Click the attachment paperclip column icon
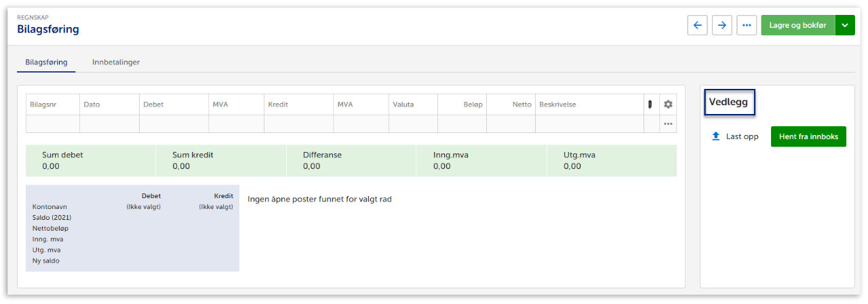The width and height of the screenshot is (868, 304). click(650, 104)
